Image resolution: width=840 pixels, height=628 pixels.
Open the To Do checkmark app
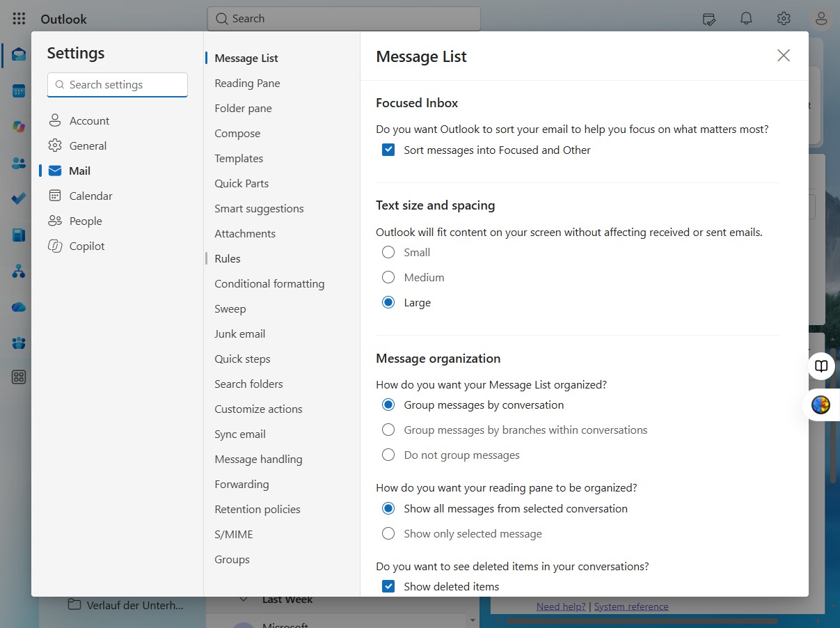[19, 199]
